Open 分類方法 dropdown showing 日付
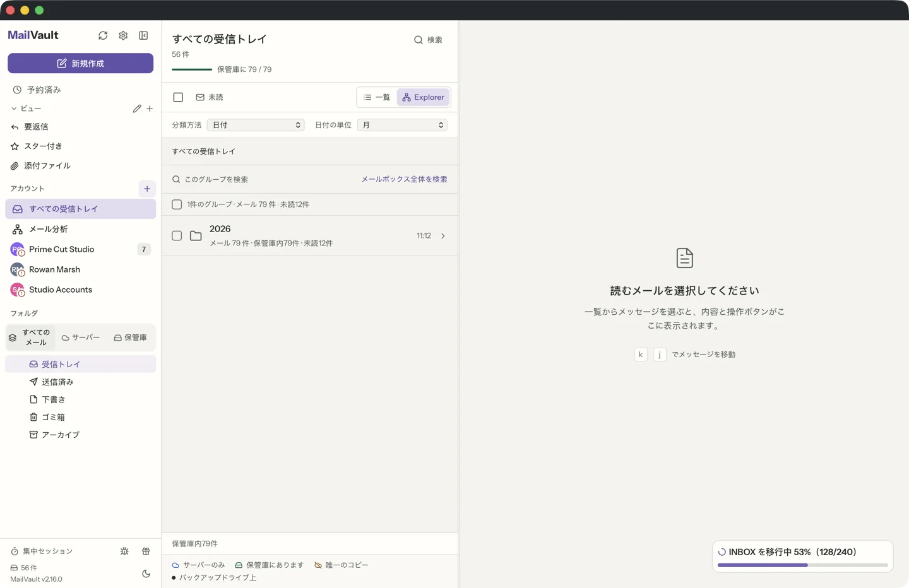909x588 pixels. pyautogui.click(x=256, y=125)
